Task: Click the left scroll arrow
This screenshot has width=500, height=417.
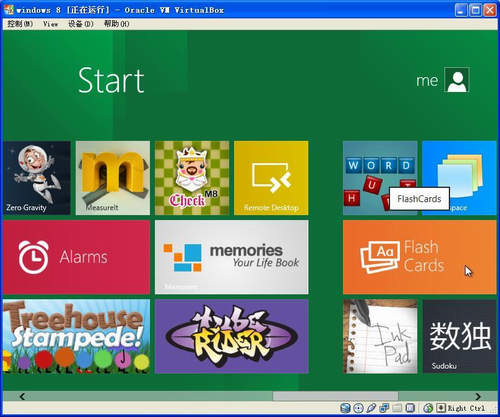Action: tap(22, 396)
